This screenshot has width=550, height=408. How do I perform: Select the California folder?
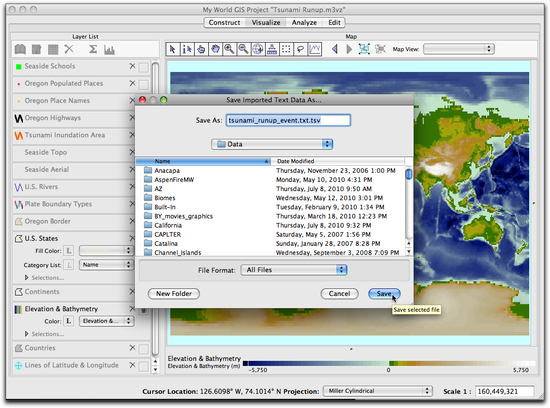pos(270,225)
